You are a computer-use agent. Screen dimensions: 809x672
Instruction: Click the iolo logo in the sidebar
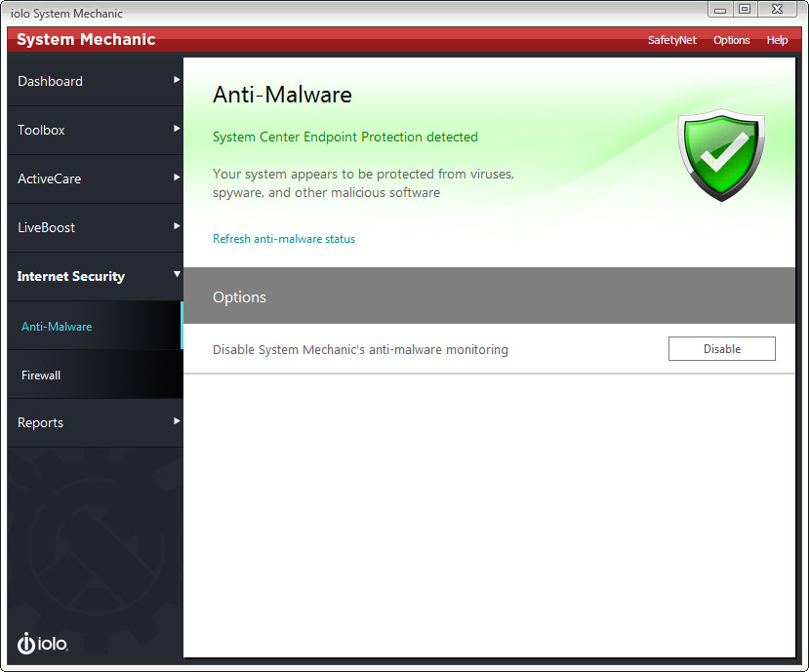(x=42, y=643)
